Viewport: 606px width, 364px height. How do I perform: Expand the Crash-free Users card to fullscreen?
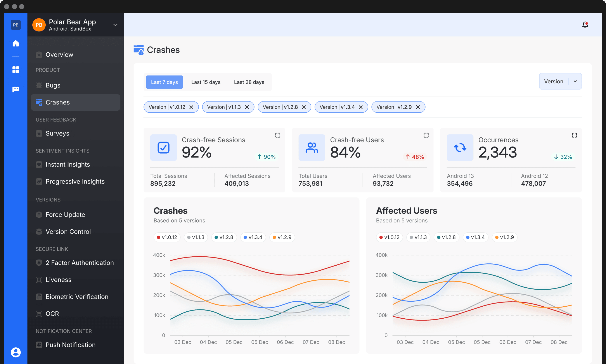(x=426, y=135)
